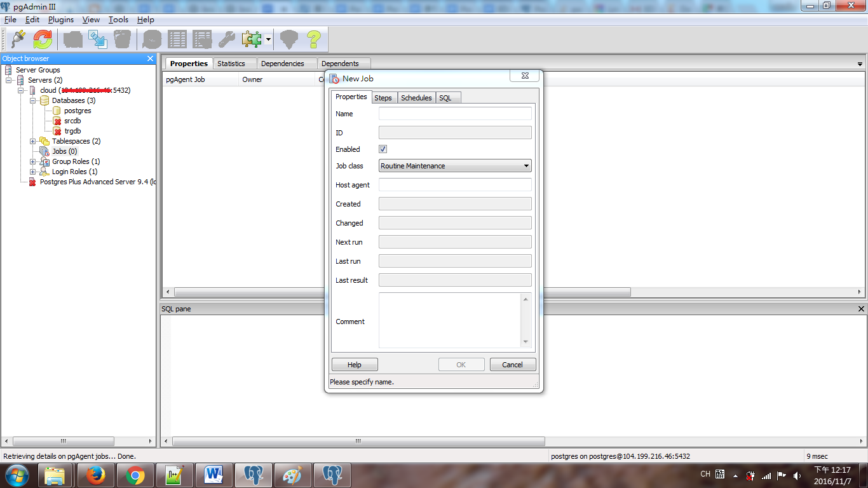Close the Object browser panel

(150, 58)
